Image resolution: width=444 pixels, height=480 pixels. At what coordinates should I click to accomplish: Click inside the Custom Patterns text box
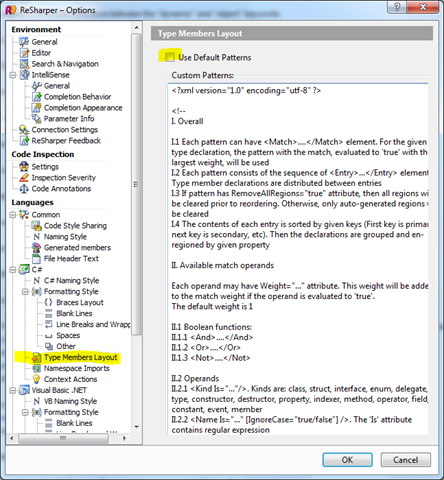point(298,259)
